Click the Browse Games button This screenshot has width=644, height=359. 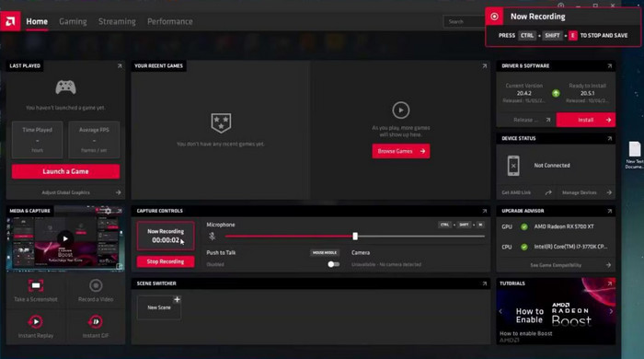coord(401,151)
